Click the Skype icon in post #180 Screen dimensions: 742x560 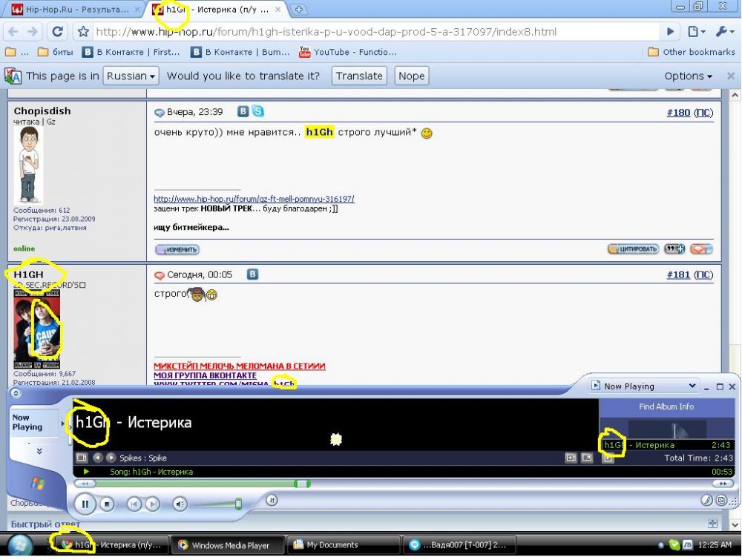pyautogui.click(x=257, y=111)
